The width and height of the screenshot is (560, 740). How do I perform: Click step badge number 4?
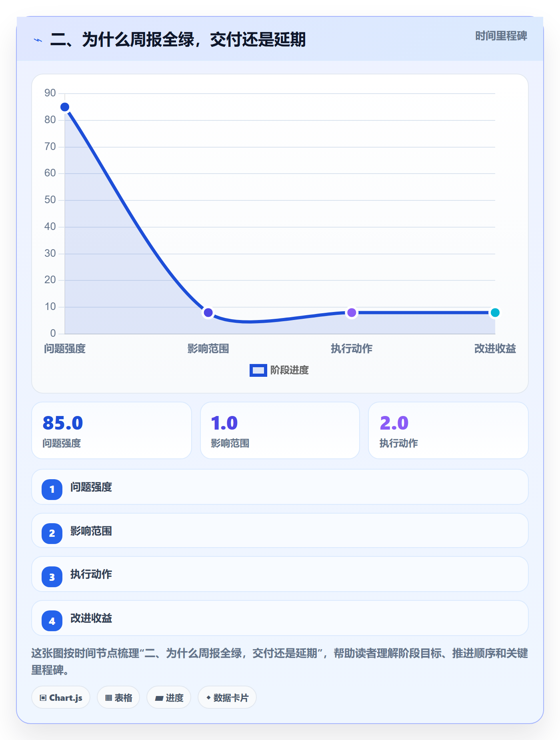[52, 621]
